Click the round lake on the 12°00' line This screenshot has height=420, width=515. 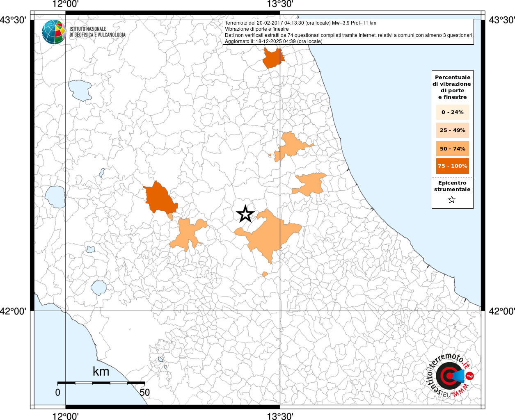55,197
